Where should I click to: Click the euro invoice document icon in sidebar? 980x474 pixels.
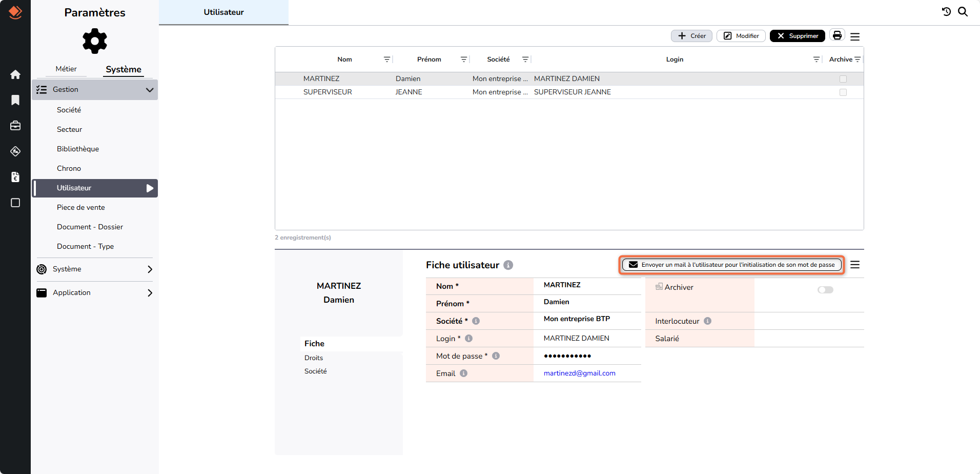tap(15, 177)
